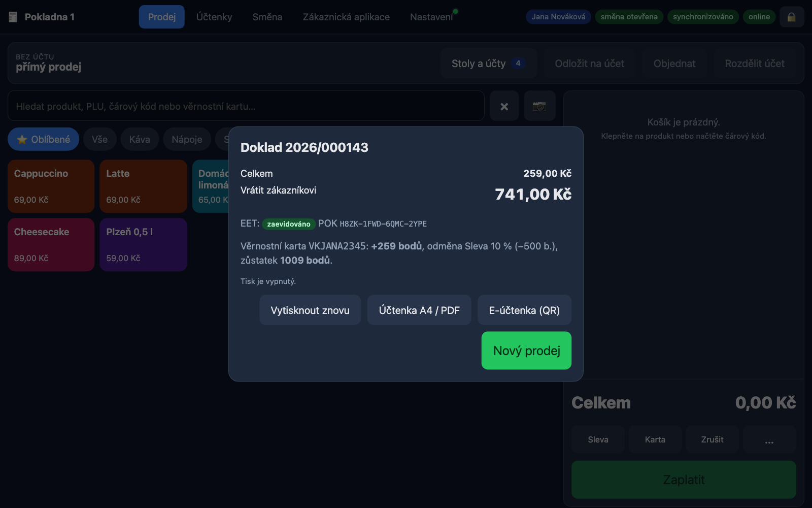Open the three dots more options button
The width and height of the screenshot is (812, 508).
coord(769,439)
